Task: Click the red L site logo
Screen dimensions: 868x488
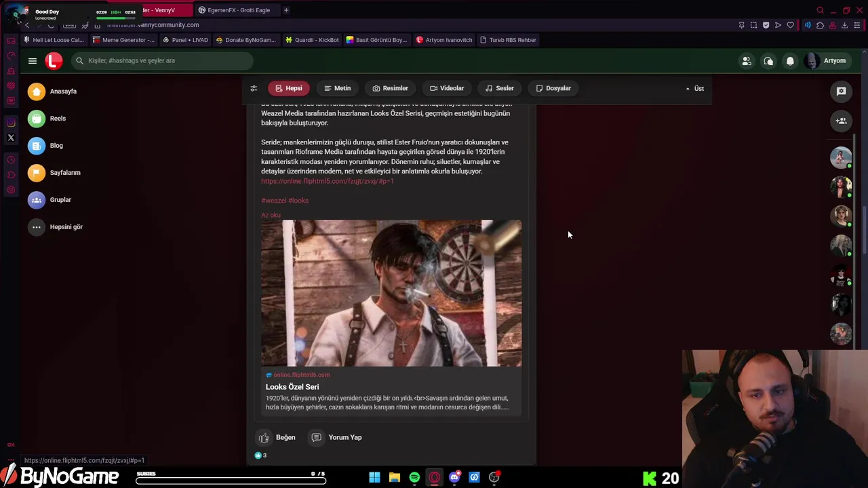Action: [54, 61]
